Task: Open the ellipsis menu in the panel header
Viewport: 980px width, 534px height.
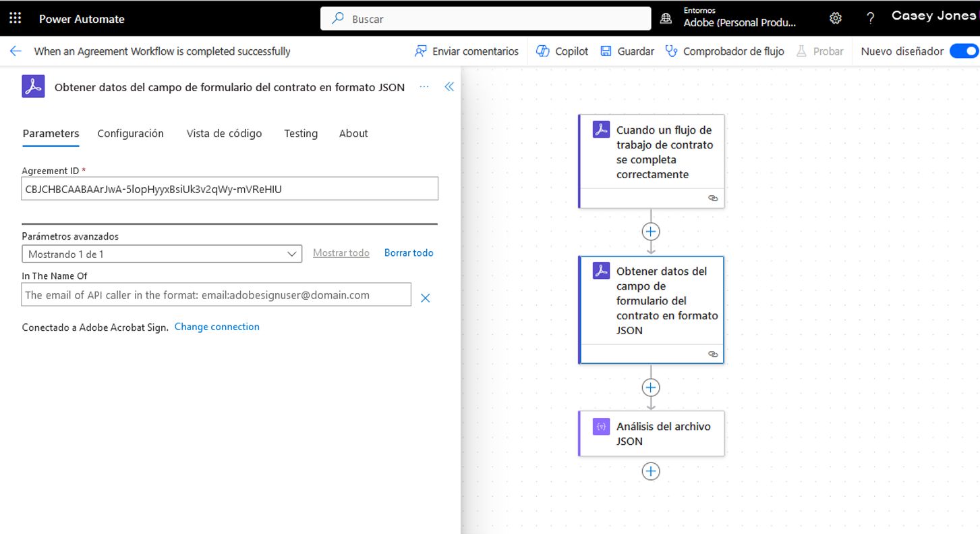Action: (424, 86)
